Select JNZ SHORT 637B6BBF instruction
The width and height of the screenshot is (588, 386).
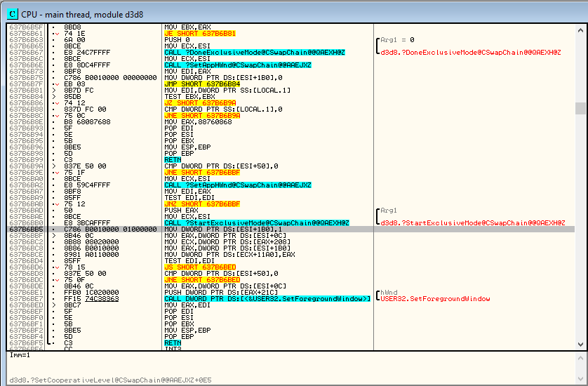tap(202, 204)
